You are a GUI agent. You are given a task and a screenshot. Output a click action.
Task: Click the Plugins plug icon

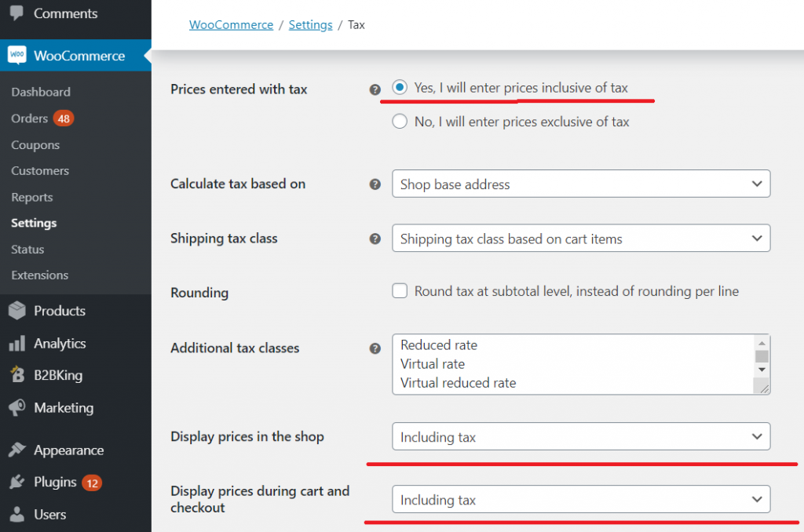click(17, 482)
